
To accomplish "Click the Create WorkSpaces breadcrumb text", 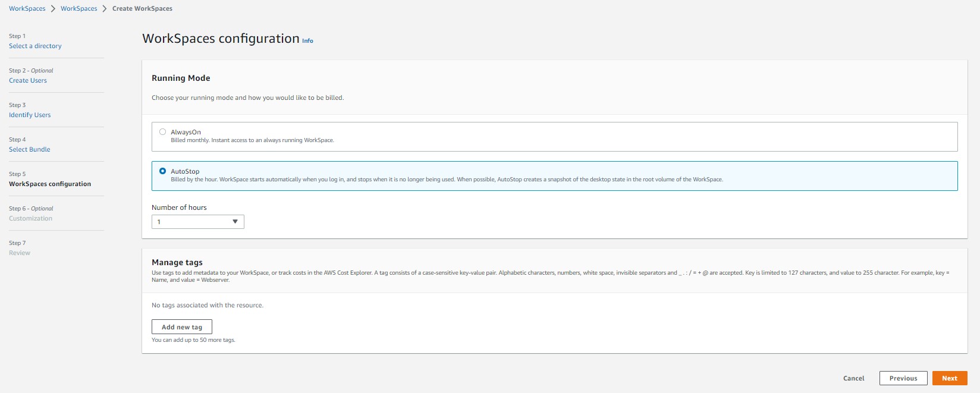I will tap(142, 8).
